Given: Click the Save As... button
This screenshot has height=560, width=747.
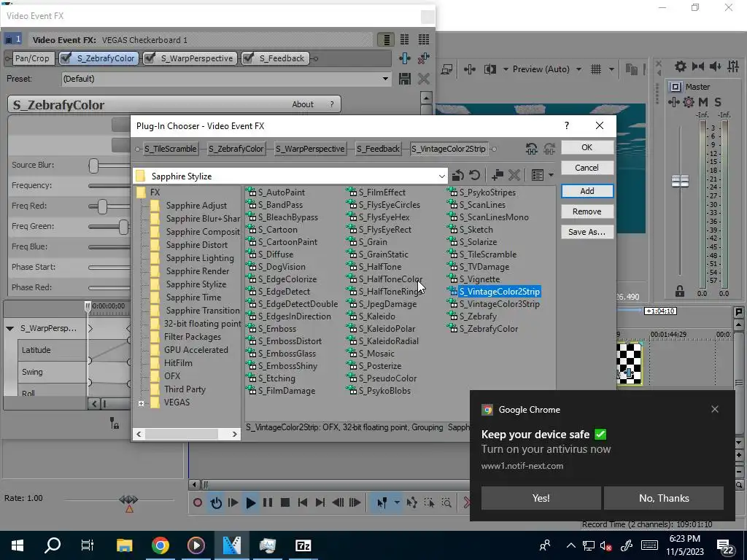Looking at the screenshot, I should [587, 232].
